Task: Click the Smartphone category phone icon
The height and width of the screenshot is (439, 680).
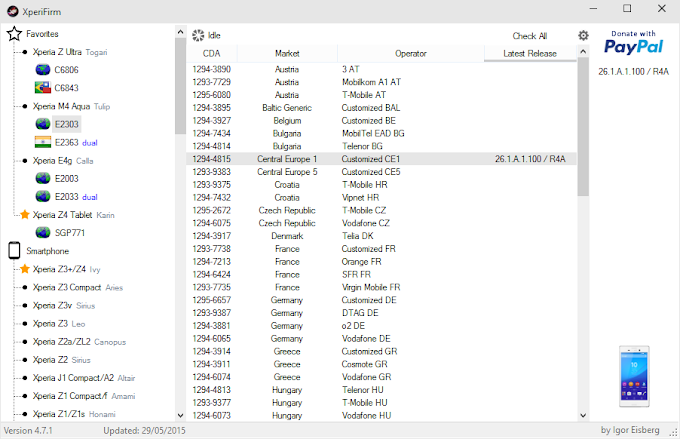Action: point(14,251)
